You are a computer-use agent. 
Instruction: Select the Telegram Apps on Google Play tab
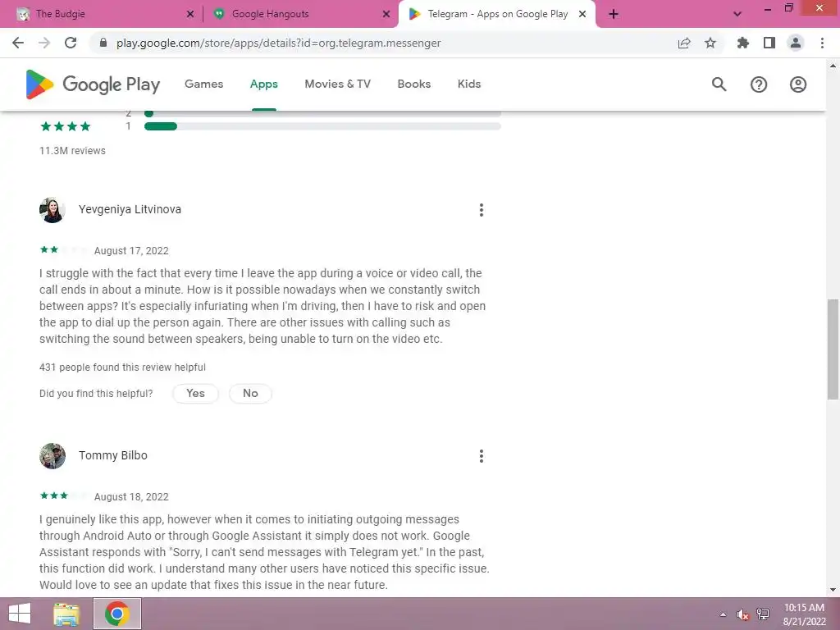[x=496, y=14]
